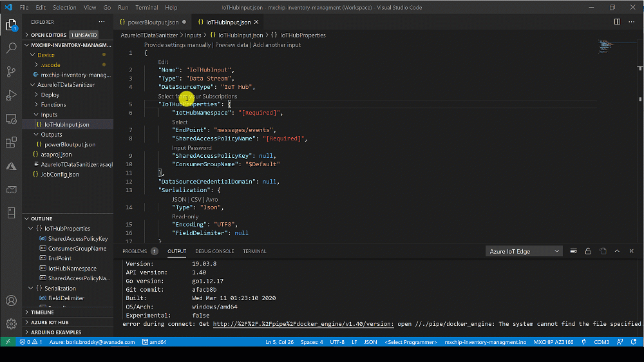The image size is (644, 362).
Task: Open the JobConfig.json file
Action: click(x=60, y=174)
